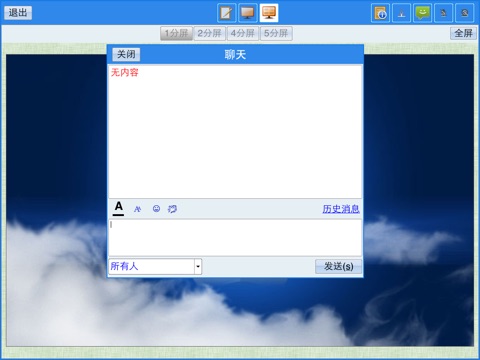
Task: Switch to 5分屏 layout
Action: 276,33
